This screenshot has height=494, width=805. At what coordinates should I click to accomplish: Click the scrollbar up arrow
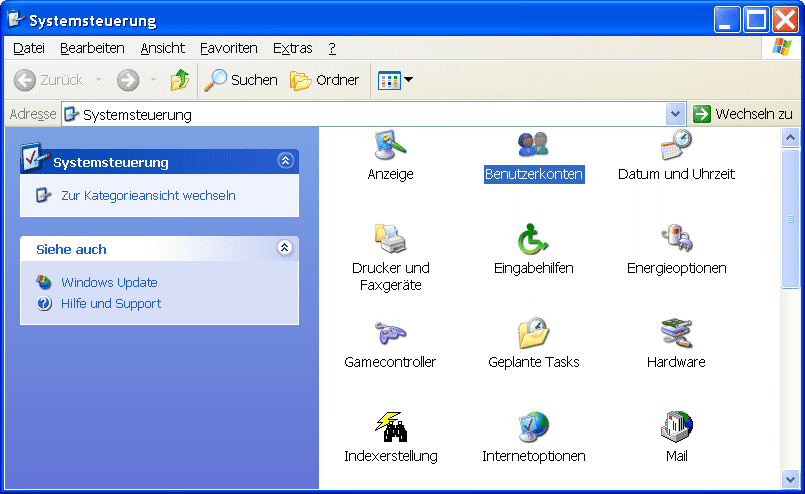coord(790,138)
